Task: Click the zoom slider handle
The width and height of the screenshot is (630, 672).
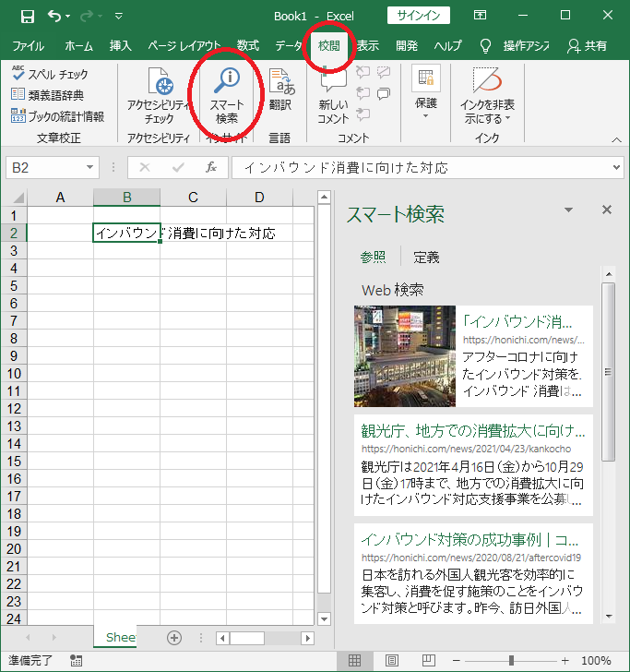Action: click(x=511, y=660)
